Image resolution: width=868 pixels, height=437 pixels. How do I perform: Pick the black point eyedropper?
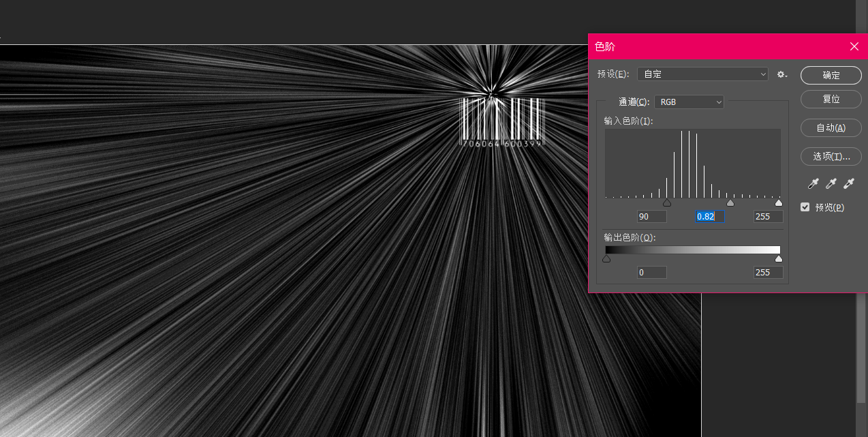pos(813,183)
